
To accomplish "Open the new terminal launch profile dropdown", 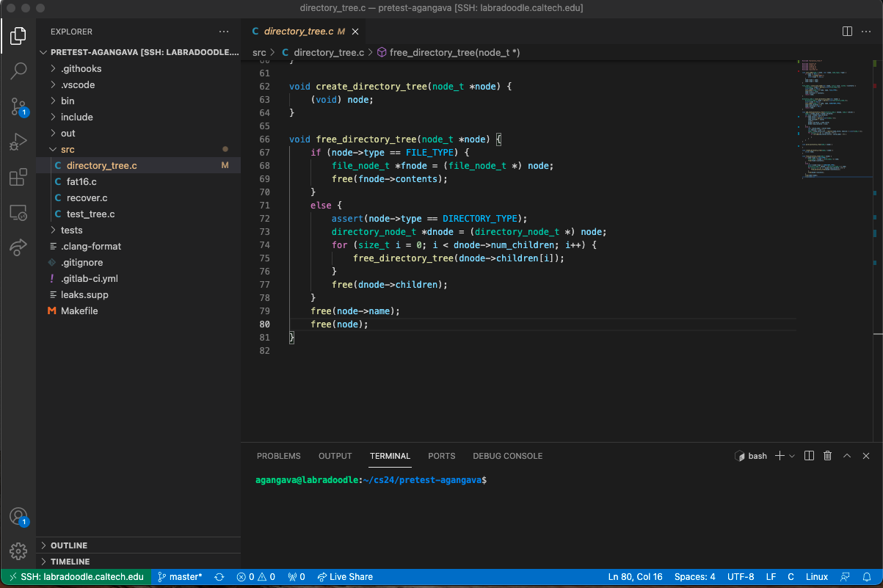I will point(791,456).
